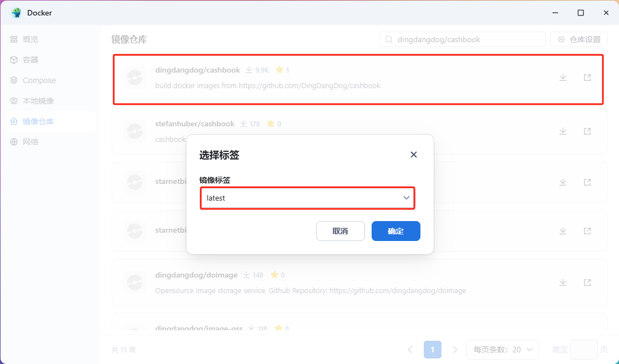Minimize the Docker window
Screen dimensions: 619x364
555,13
